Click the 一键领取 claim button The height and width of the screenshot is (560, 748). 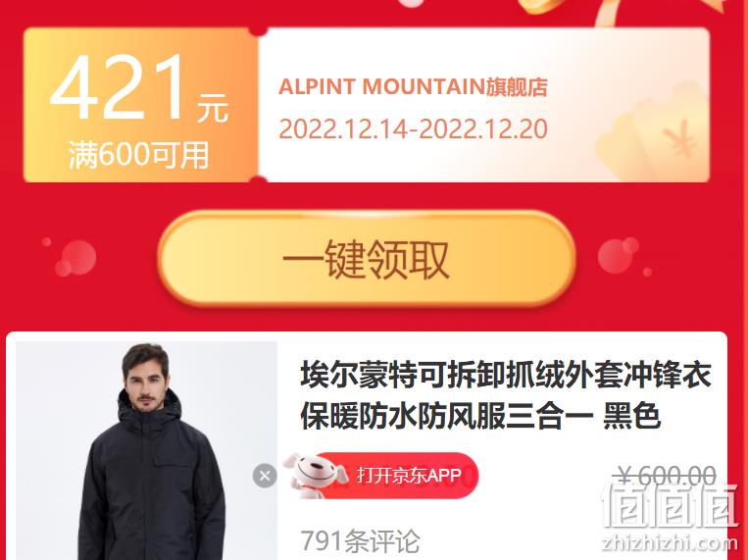click(x=367, y=258)
